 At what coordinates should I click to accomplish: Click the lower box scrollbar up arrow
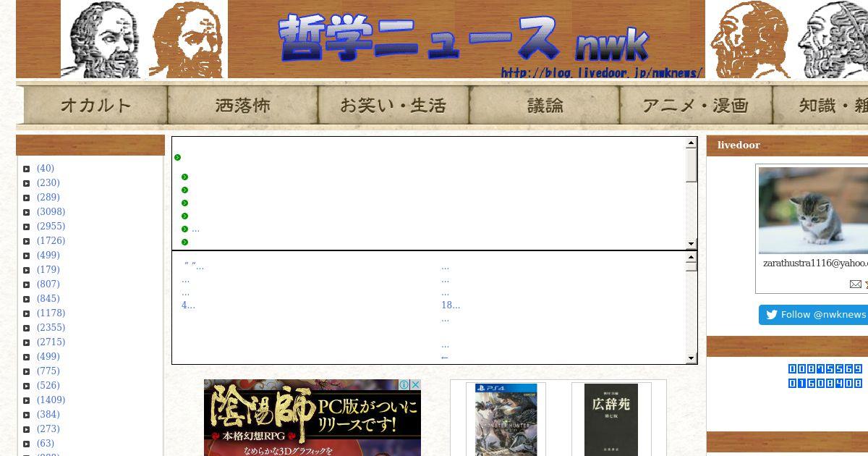(692, 257)
